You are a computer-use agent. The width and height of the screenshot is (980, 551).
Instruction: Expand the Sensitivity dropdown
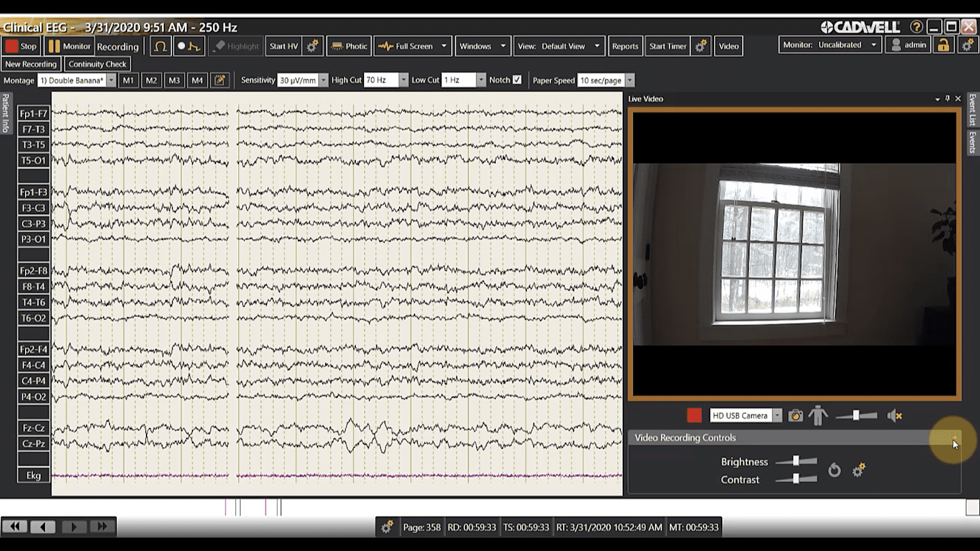pyautogui.click(x=323, y=80)
